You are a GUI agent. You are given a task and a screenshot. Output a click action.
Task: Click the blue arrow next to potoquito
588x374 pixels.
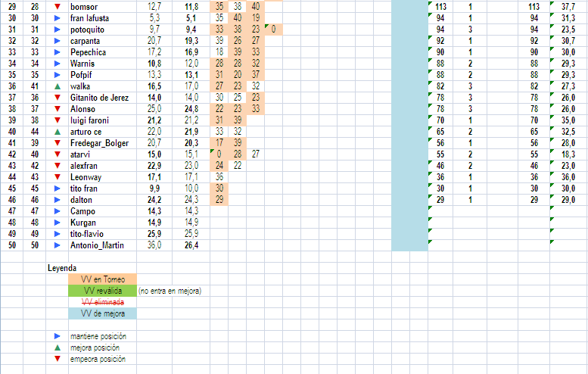click(x=58, y=30)
